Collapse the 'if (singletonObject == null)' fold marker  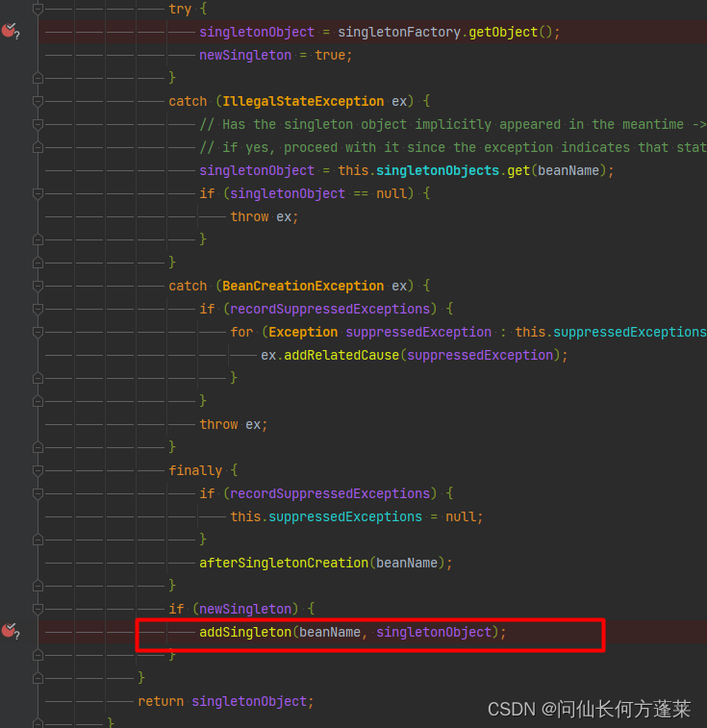coord(38,193)
